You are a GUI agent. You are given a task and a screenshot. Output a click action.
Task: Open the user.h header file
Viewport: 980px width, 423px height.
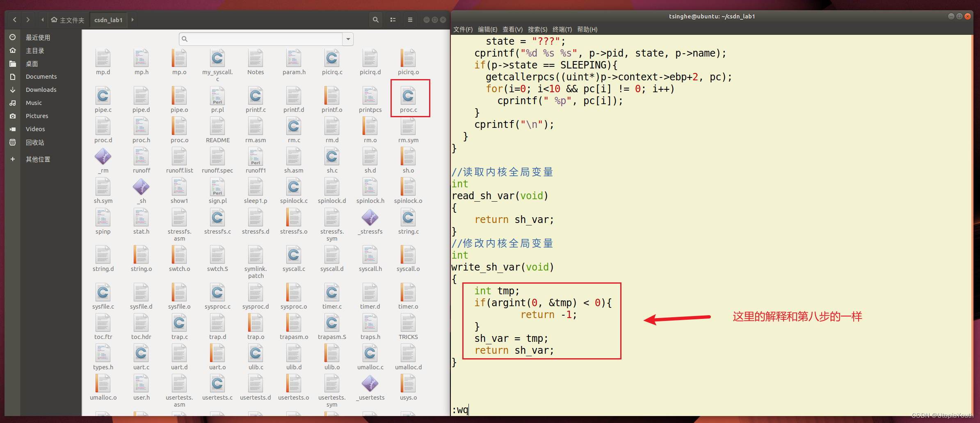[x=141, y=384]
